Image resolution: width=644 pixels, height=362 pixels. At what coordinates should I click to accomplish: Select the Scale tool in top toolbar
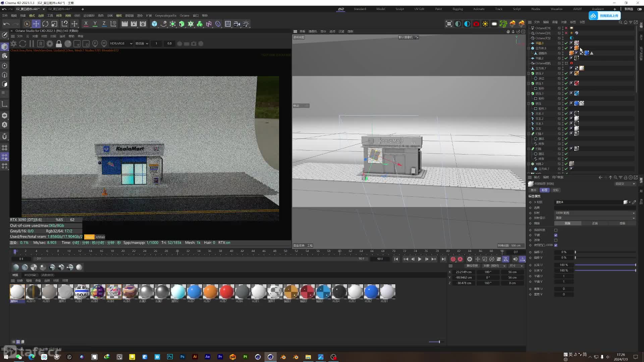click(x=54, y=24)
